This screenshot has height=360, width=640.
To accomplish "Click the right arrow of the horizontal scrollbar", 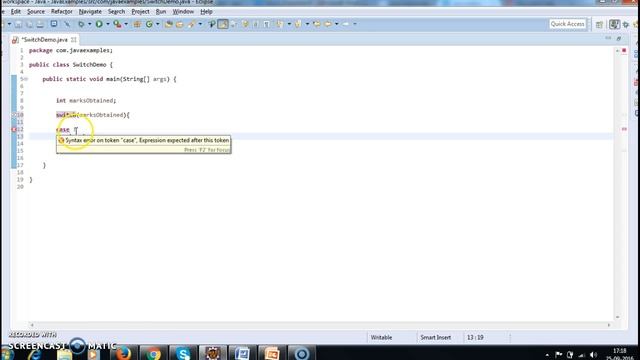I will click(609, 325).
